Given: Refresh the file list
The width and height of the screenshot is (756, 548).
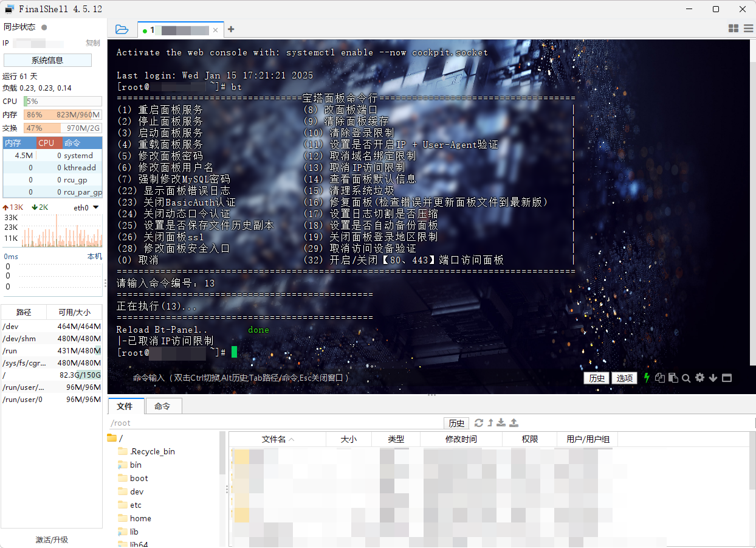Looking at the screenshot, I should pyautogui.click(x=479, y=423).
